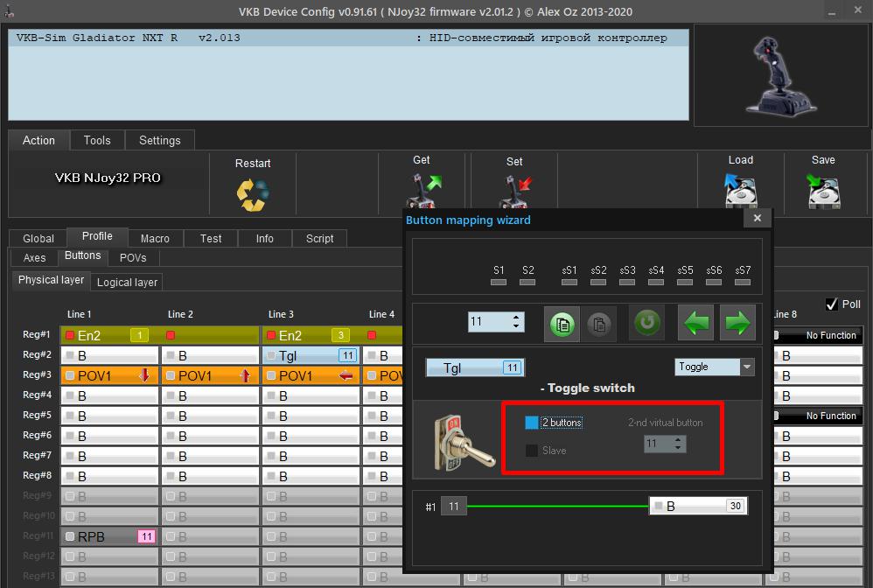
Task: Increase the 2-nd virtual button value
Action: [x=678, y=440]
